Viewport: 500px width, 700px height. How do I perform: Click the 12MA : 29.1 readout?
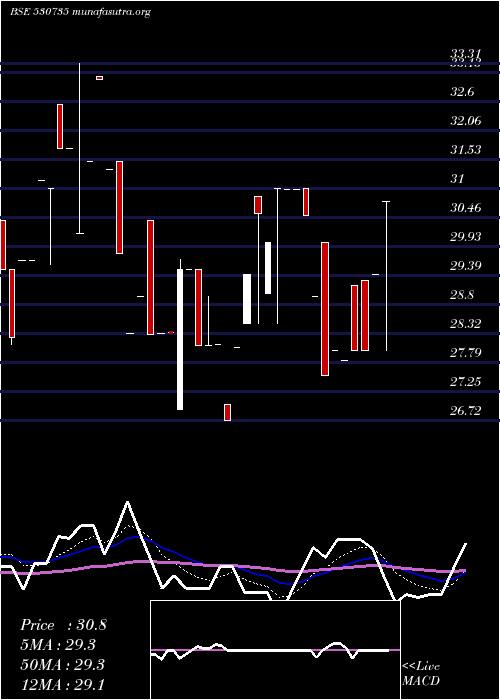click(x=62, y=684)
